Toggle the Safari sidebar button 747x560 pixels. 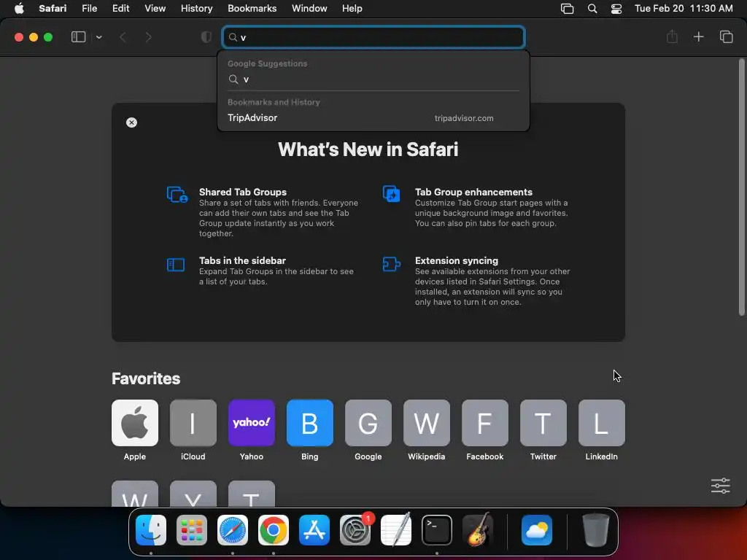[78, 37]
